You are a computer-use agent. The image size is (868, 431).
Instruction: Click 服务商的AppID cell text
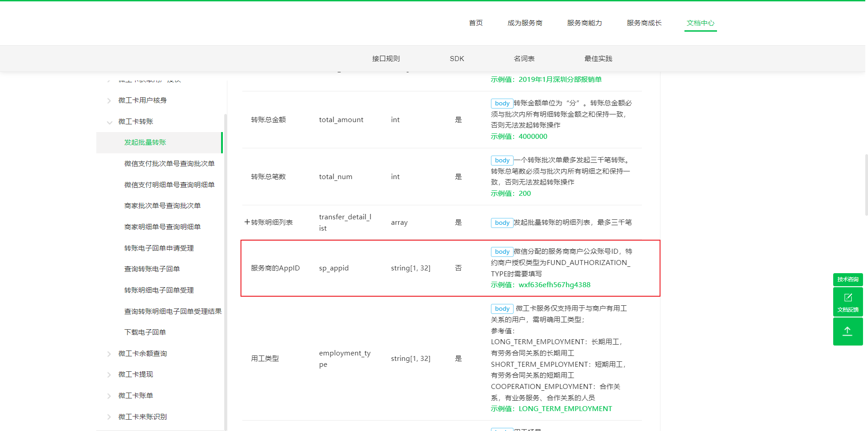tap(275, 268)
